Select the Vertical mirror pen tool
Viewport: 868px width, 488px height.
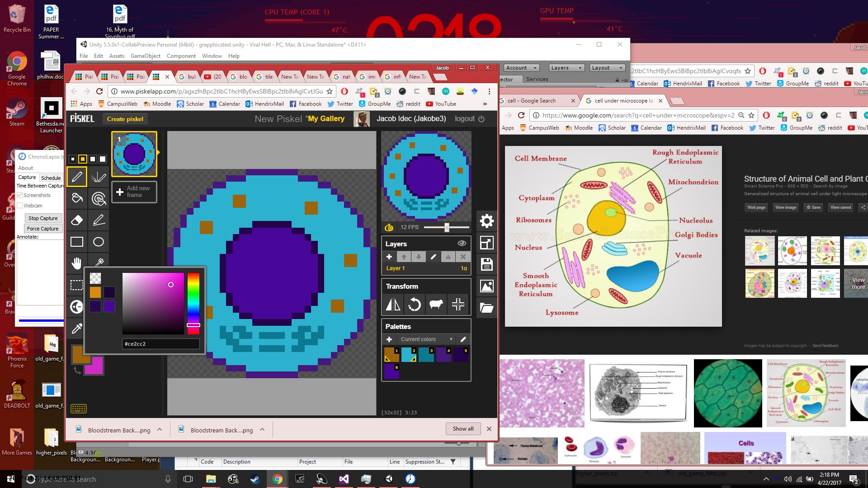pyautogui.click(x=99, y=177)
